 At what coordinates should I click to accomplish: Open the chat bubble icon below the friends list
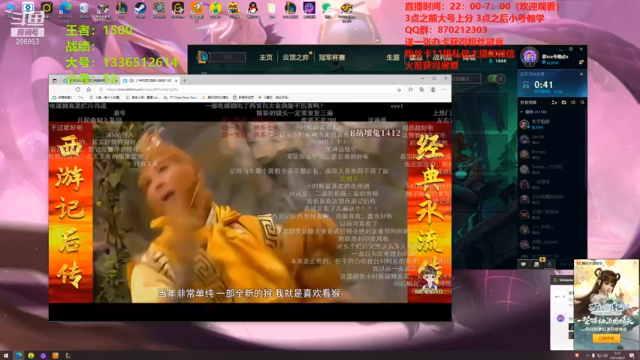pos(524,264)
